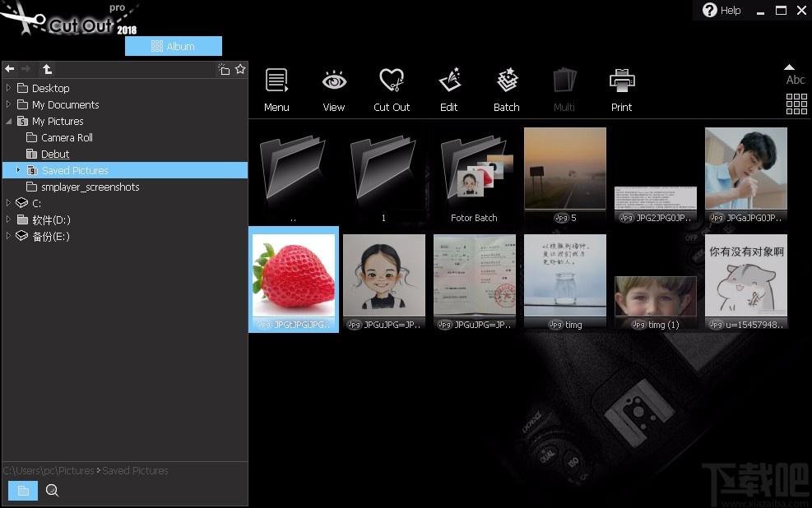Select the My Pictures folder label
812x508 pixels.
pyautogui.click(x=58, y=121)
